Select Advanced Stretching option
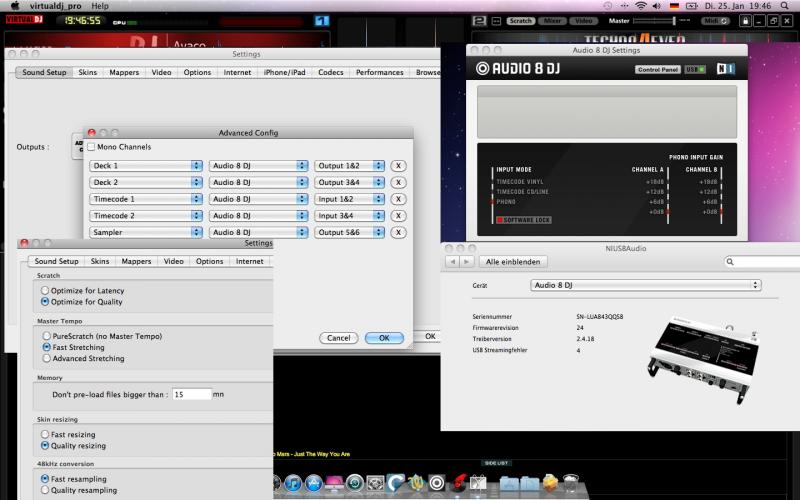 point(46,358)
